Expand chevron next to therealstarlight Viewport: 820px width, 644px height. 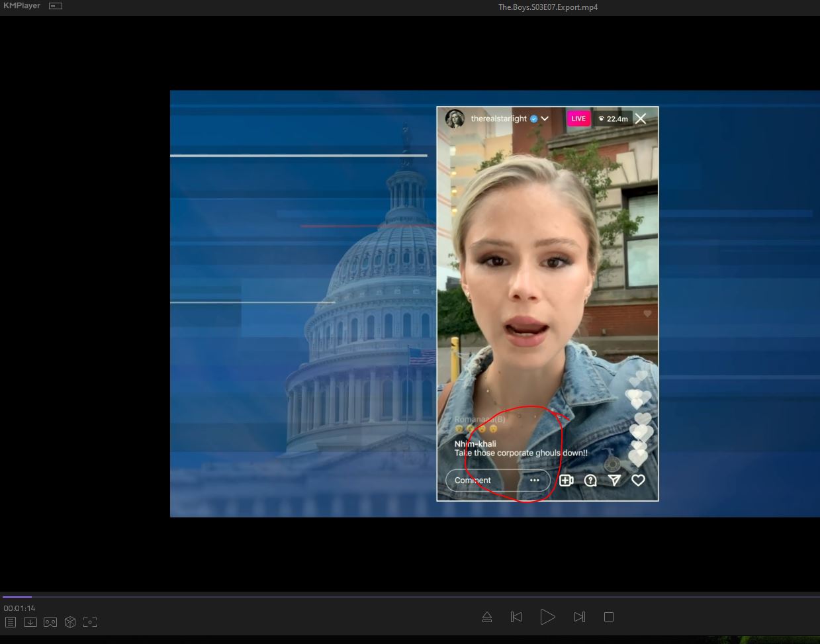(x=545, y=118)
